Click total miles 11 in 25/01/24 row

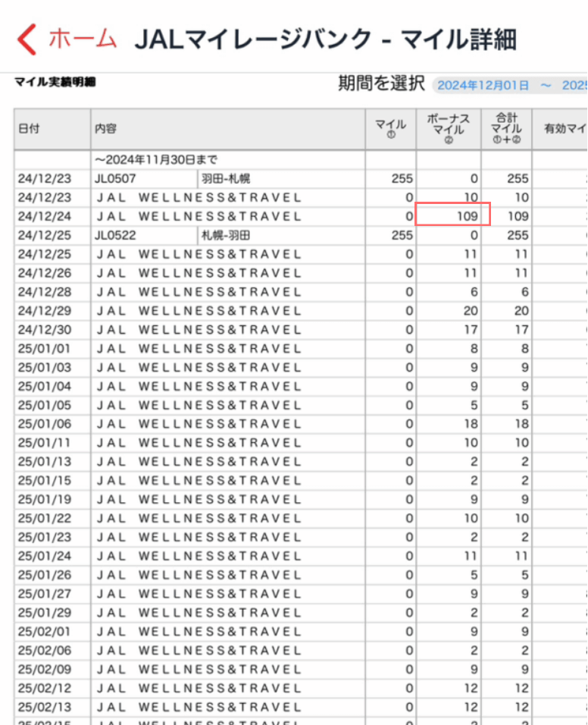[x=521, y=556]
